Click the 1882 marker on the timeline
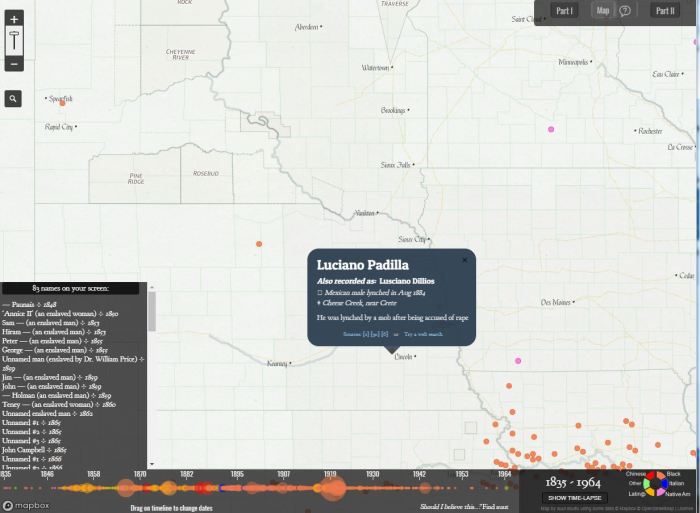700x513 pixels. point(187,474)
